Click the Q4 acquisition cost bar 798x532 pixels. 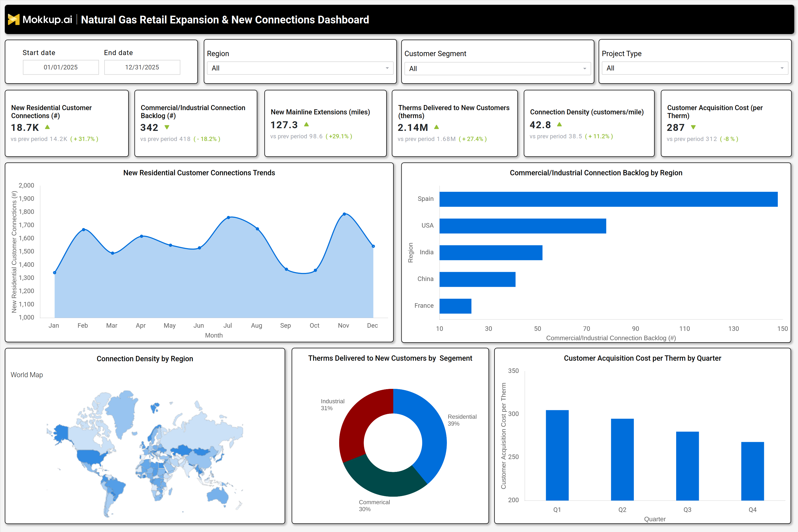753,471
